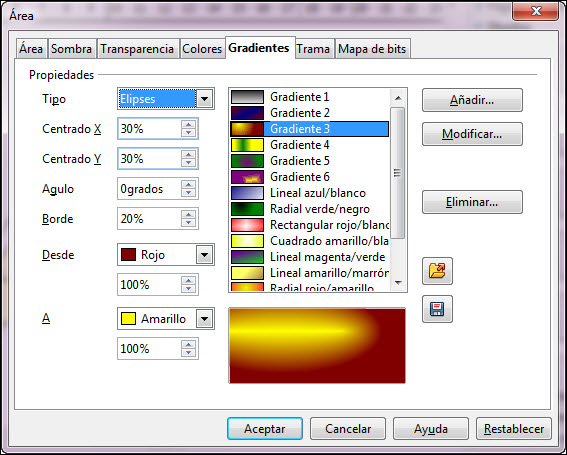This screenshot has height=455, width=567.
Task: Go to the Mapa de bits tab
Action: tap(372, 49)
